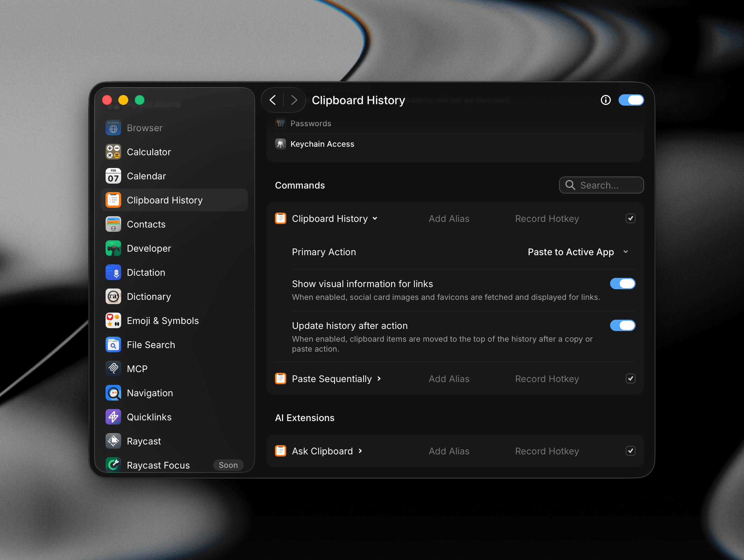Screen dimensions: 744x560
Task: Click the Dictionary icon in sidebar
Action: pyautogui.click(x=113, y=297)
